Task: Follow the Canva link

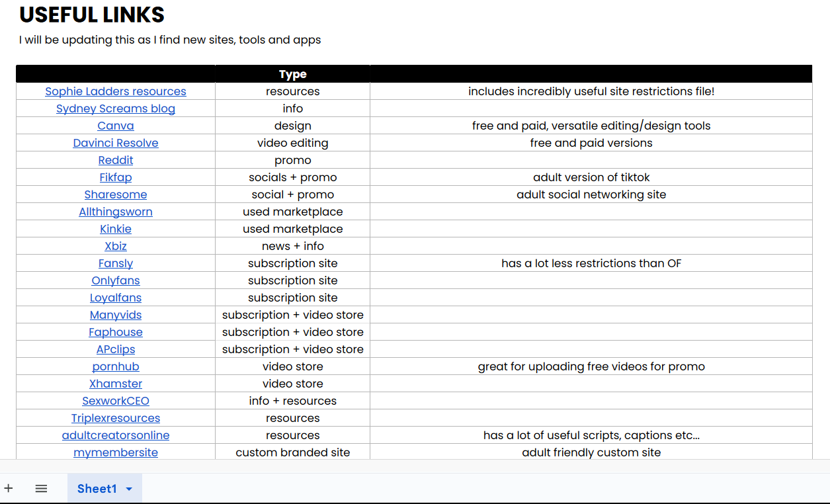Action: coord(116,126)
